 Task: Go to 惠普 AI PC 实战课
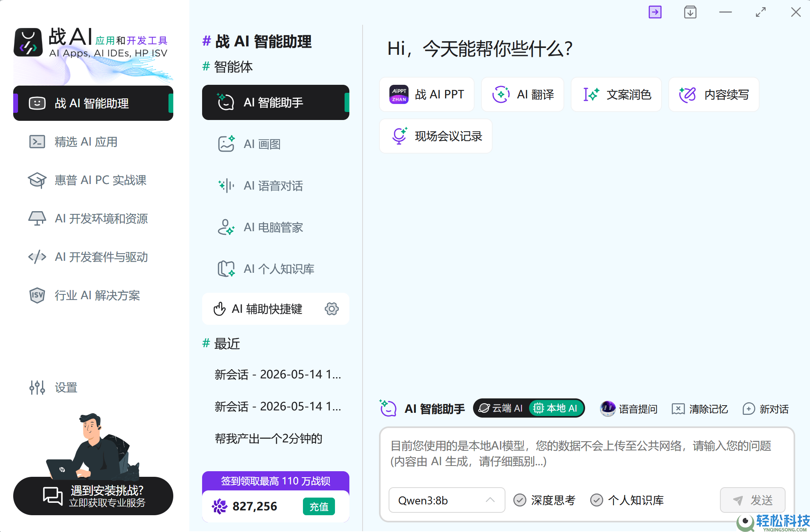pyautogui.click(x=93, y=180)
